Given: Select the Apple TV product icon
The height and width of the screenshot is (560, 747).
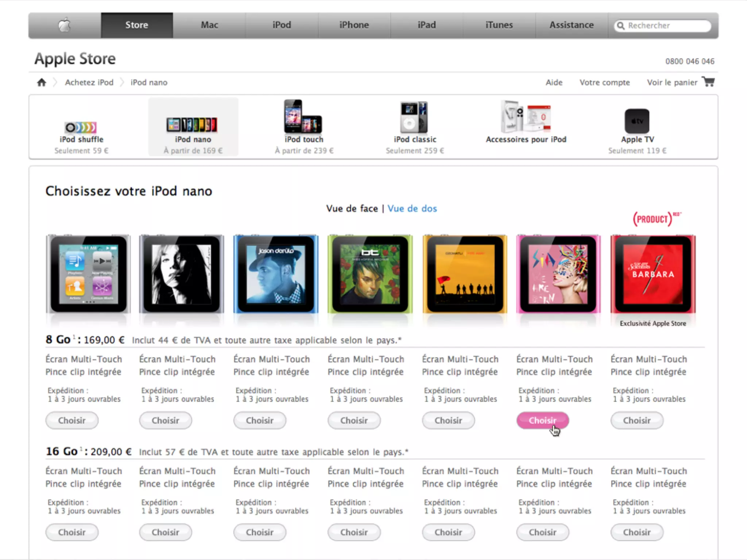Looking at the screenshot, I should (x=637, y=121).
